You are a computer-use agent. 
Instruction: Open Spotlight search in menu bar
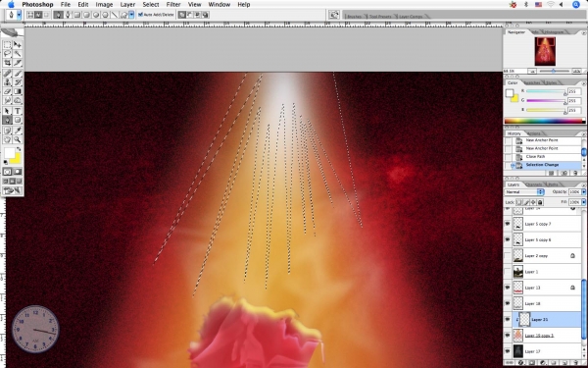pos(576,5)
